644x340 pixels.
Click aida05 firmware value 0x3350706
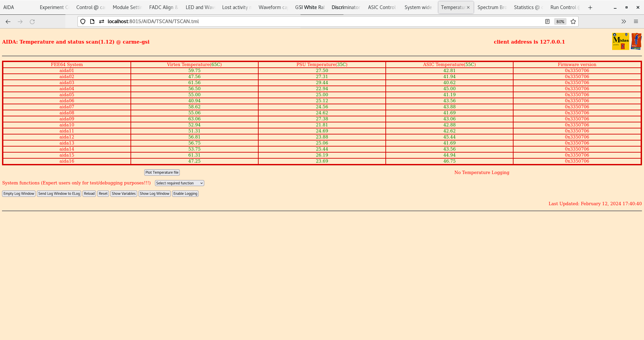(x=577, y=95)
